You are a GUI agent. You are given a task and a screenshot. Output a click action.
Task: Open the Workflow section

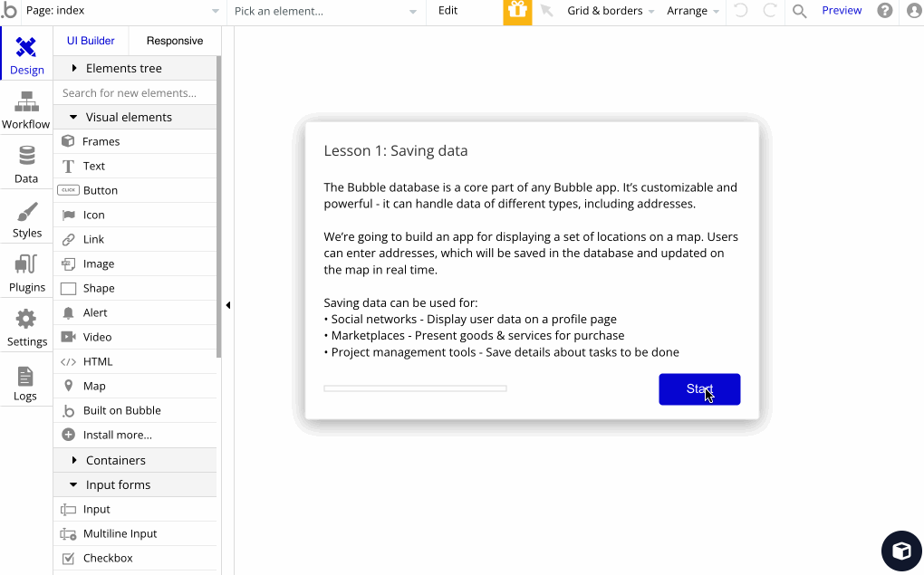pyautogui.click(x=26, y=109)
